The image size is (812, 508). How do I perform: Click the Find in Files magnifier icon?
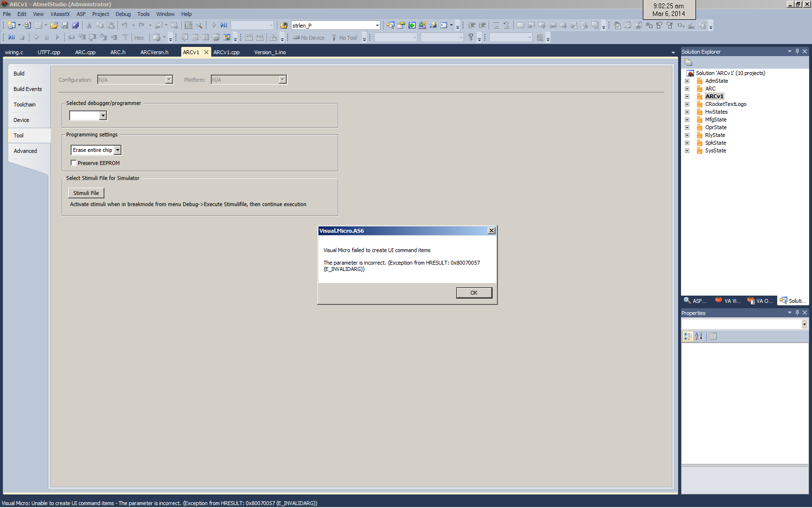[x=199, y=25]
